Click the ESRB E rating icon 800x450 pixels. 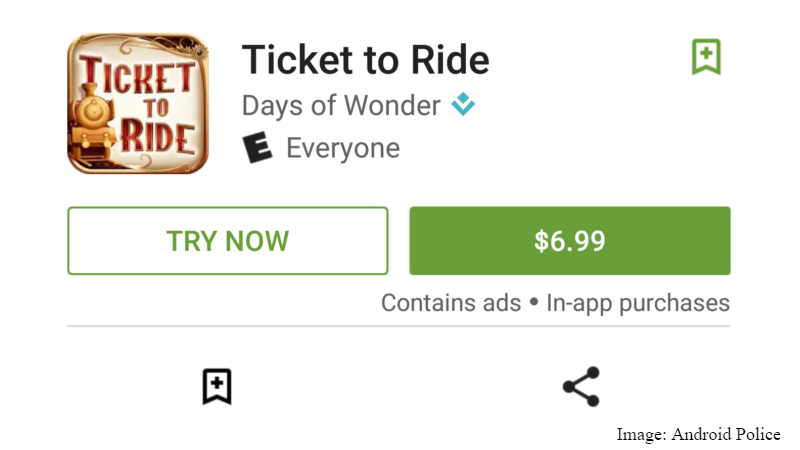[x=258, y=148]
